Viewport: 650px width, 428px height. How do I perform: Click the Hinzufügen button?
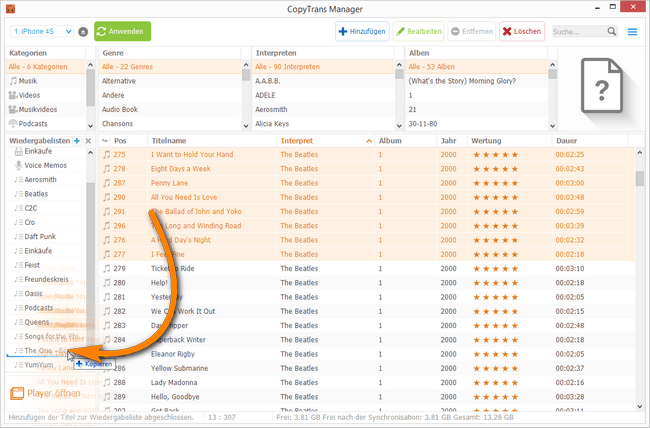362,32
